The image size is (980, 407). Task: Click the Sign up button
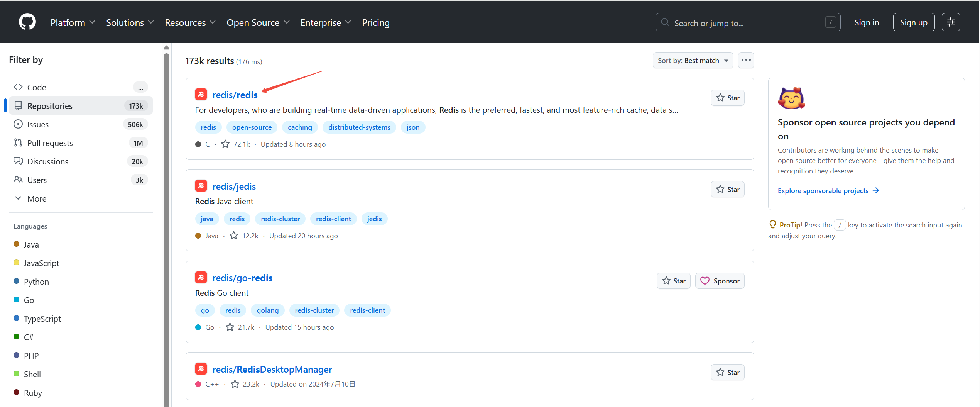click(x=913, y=23)
